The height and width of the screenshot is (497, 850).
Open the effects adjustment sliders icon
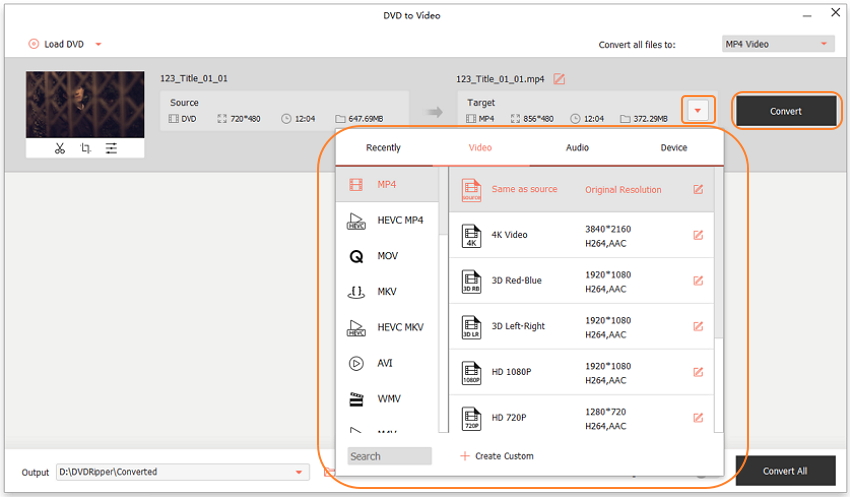point(111,148)
